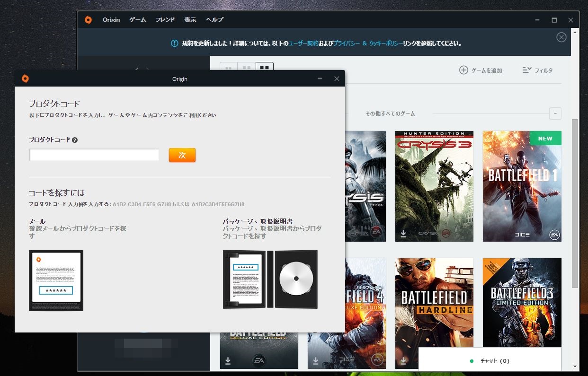Viewport: 588px width, 376px height.
Task: Click the orange 次 button
Action: pos(182,155)
